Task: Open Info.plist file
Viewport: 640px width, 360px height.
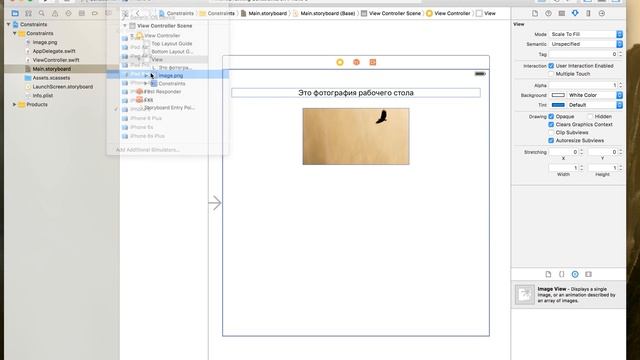Action: [42, 96]
